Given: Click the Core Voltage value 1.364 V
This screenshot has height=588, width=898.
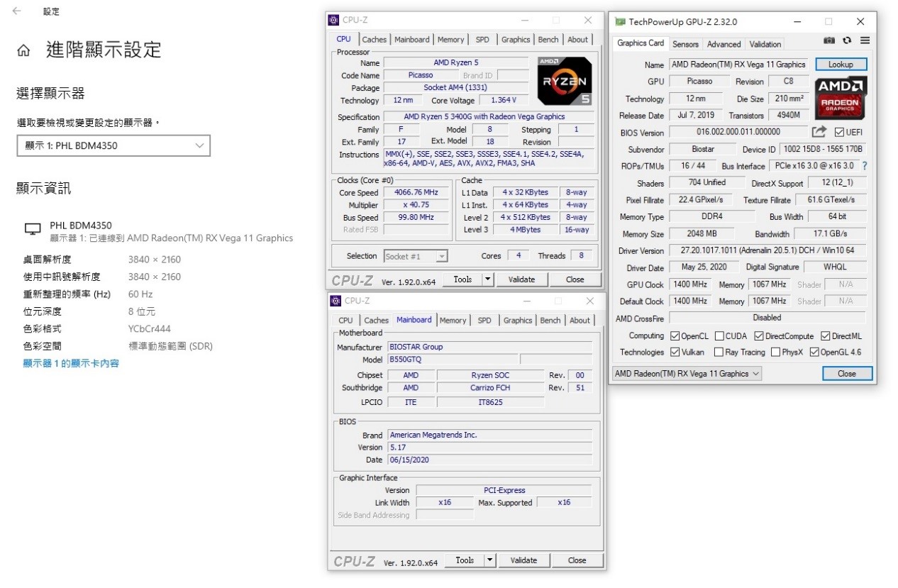Looking at the screenshot, I should [503, 100].
